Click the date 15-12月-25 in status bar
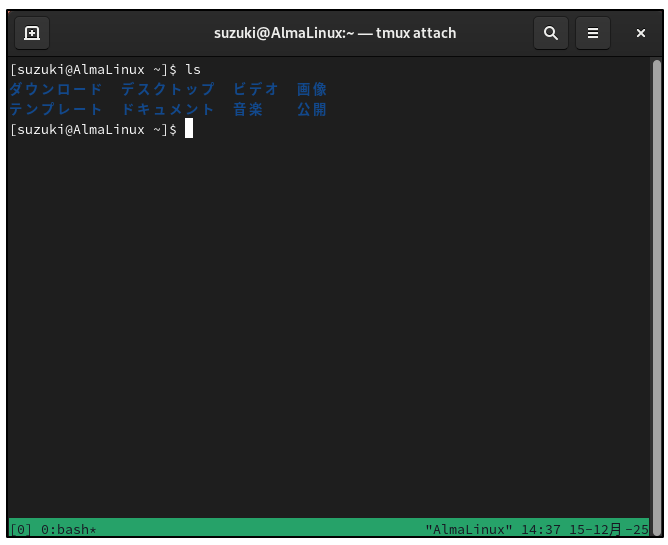The image size is (668, 545). point(609,529)
